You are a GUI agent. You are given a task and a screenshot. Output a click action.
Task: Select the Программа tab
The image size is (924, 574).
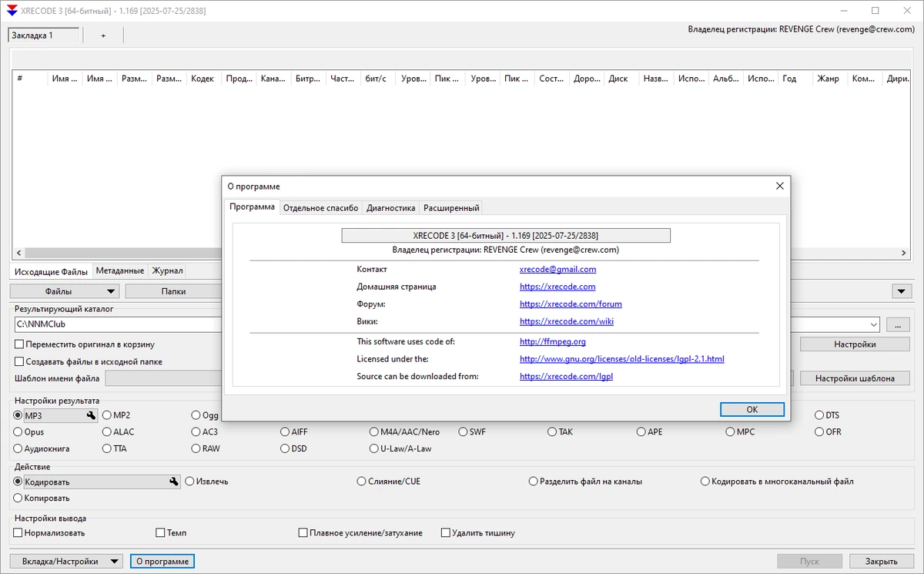click(252, 207)
